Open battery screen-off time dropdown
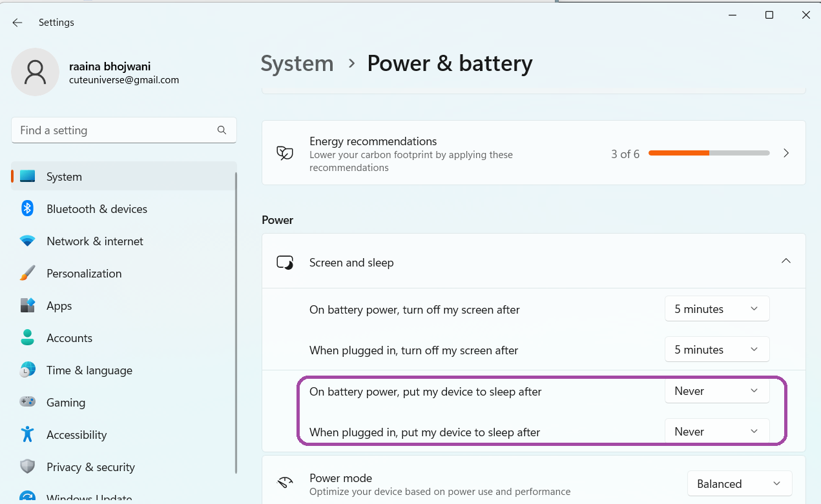This screenshot has width=821, height=504. coord(716,309)
